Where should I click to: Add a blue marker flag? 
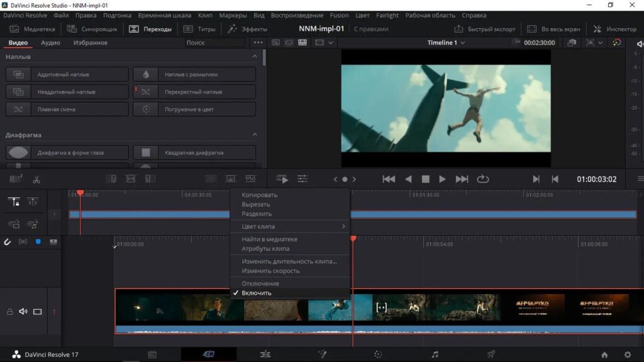[x=38, y=242]
